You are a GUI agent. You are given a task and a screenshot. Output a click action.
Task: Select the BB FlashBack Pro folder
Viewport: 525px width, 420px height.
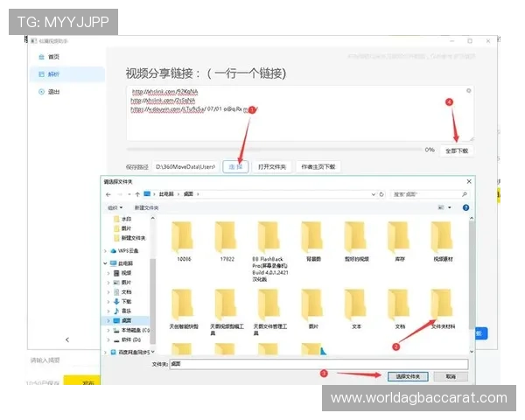coord(269,251)
